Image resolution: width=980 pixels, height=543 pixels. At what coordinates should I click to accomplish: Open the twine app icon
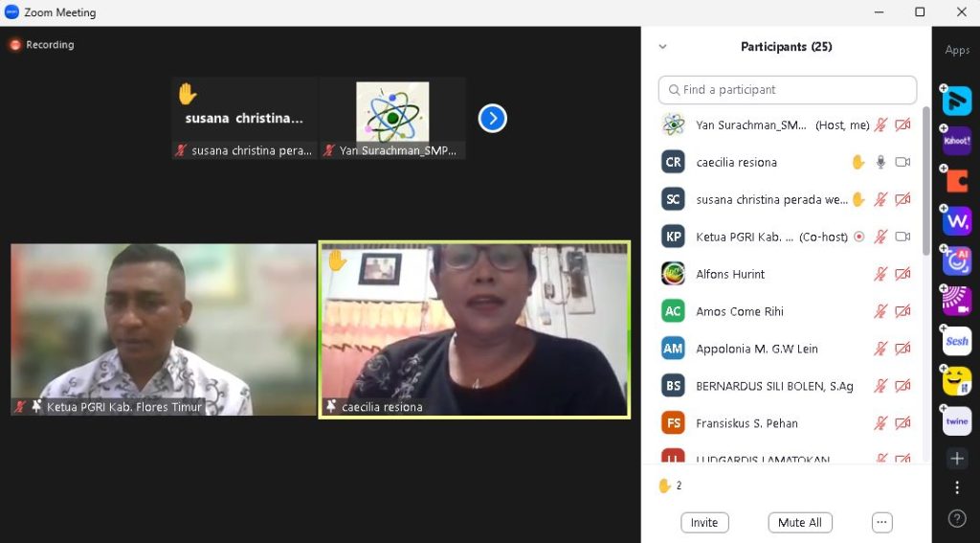coord(957,421)
